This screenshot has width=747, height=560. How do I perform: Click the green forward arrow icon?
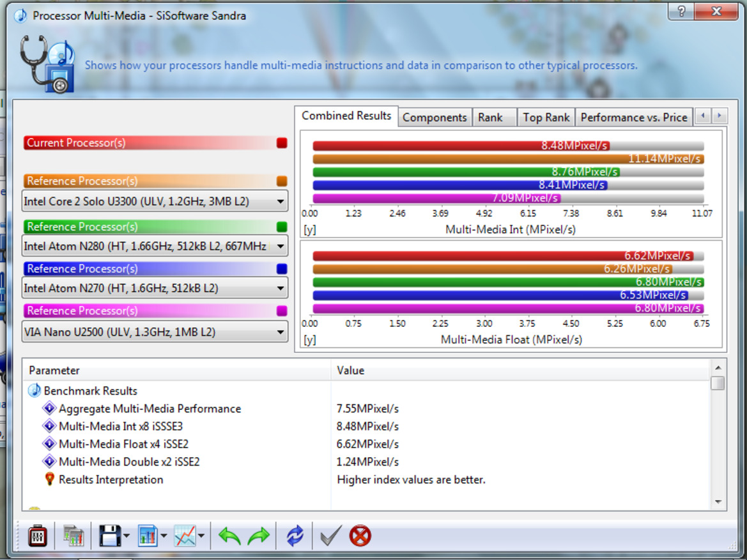click(x=259, y=536)
